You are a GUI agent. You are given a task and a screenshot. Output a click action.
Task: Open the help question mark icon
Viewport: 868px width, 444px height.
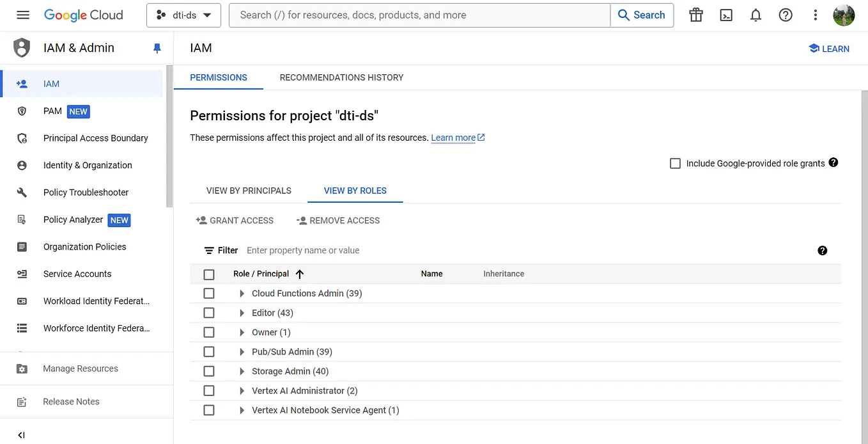[x=786, y=15]
